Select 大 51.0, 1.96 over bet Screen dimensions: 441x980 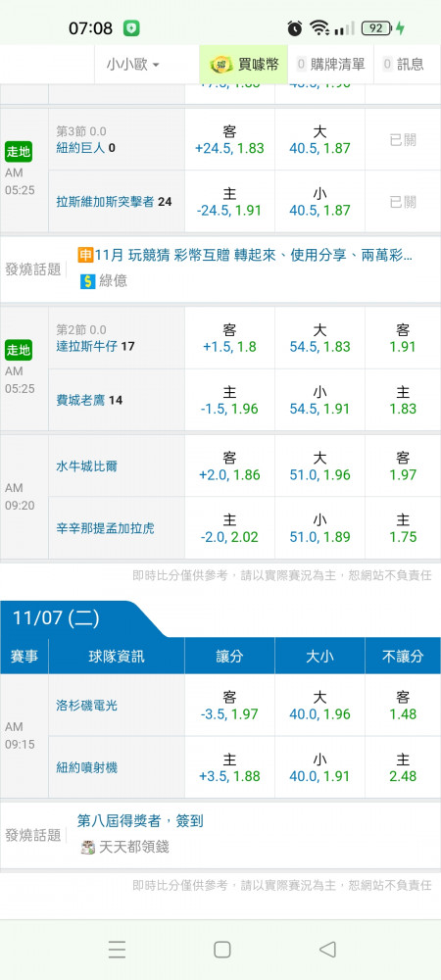click(319, 466)
